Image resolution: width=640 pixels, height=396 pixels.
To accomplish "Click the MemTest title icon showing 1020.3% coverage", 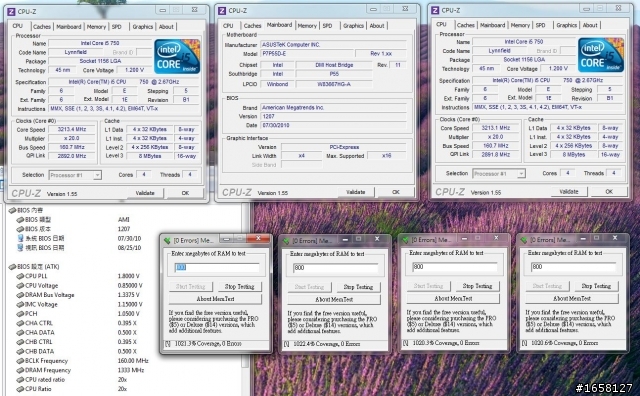I will click(405, 240).
